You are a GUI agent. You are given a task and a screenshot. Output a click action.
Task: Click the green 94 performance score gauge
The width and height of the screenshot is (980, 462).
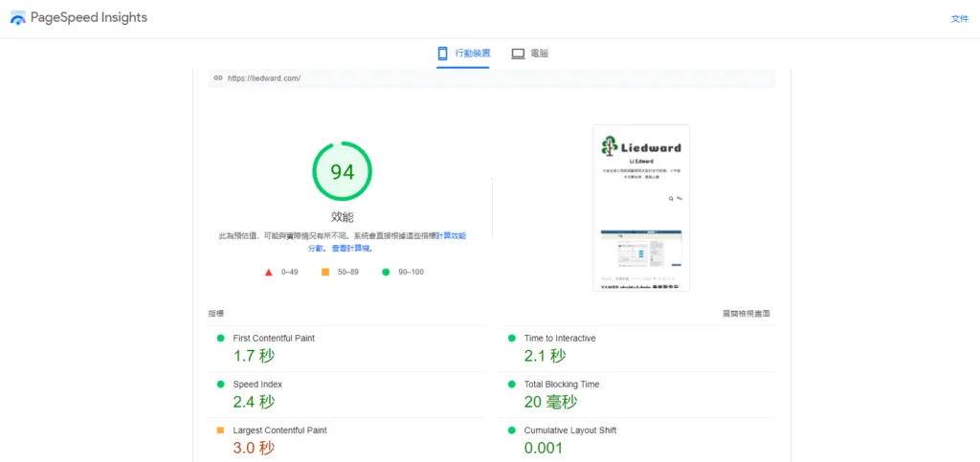pyautogui.click(x=342, y=171)
